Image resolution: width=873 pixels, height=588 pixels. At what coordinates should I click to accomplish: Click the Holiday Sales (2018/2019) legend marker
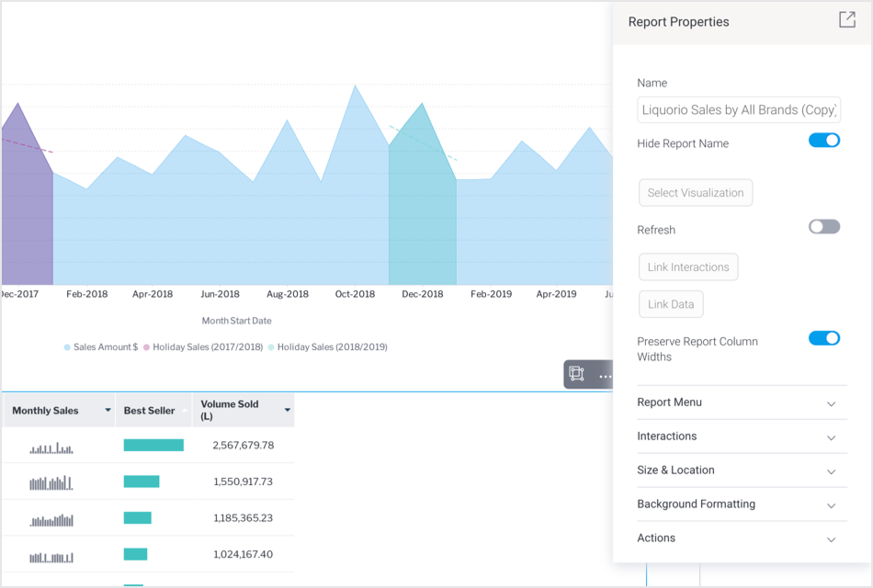pyautogui.click(x=271, y=347)
